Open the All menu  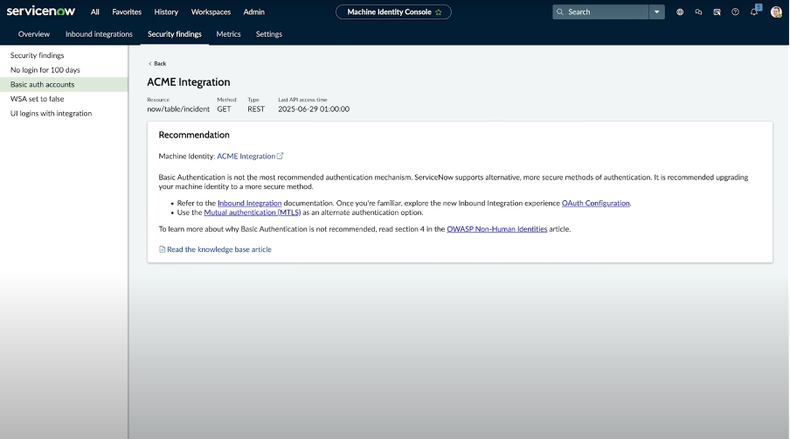coord(95,12)
